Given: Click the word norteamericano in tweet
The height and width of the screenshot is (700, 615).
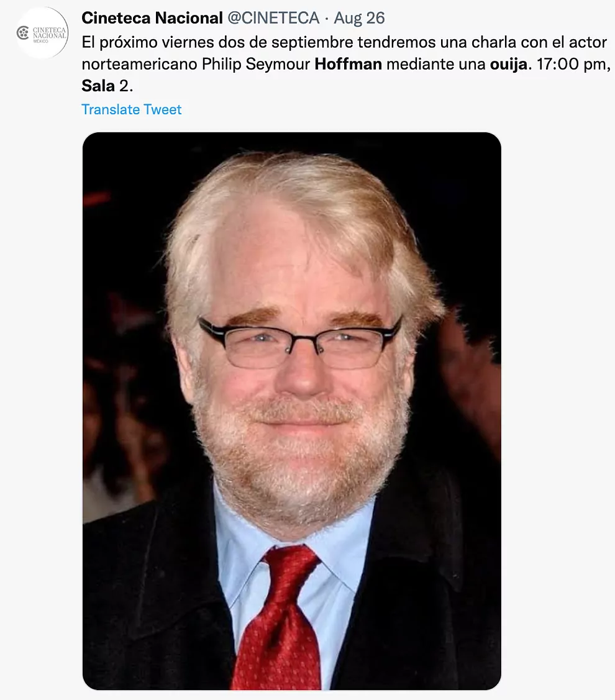Looking at the screenshot, I should [x=139, y=65].
